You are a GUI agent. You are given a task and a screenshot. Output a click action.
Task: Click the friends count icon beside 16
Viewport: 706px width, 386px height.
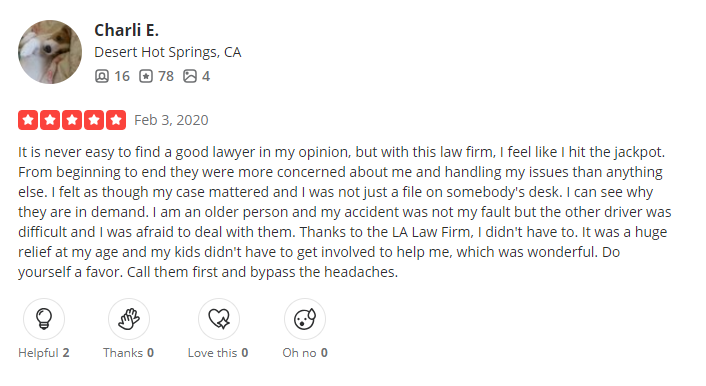(x=102, y=76)
